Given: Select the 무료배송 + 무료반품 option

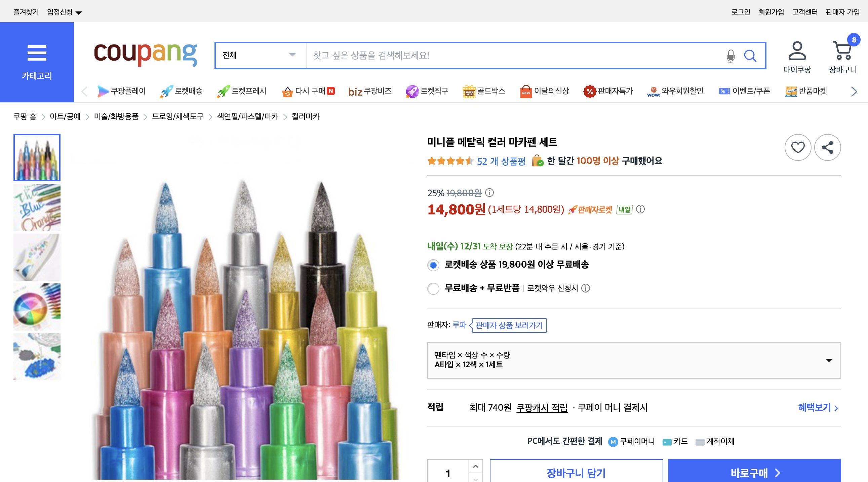Looking at the screenshot, I should pos(433,289).
